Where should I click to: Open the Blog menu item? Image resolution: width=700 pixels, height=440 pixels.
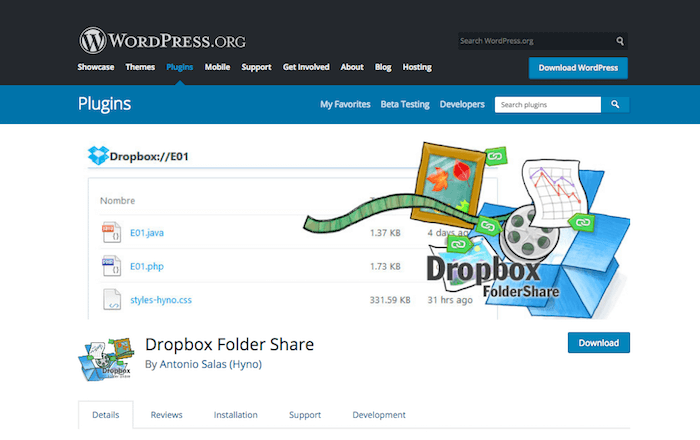click(x=383, y=67)
